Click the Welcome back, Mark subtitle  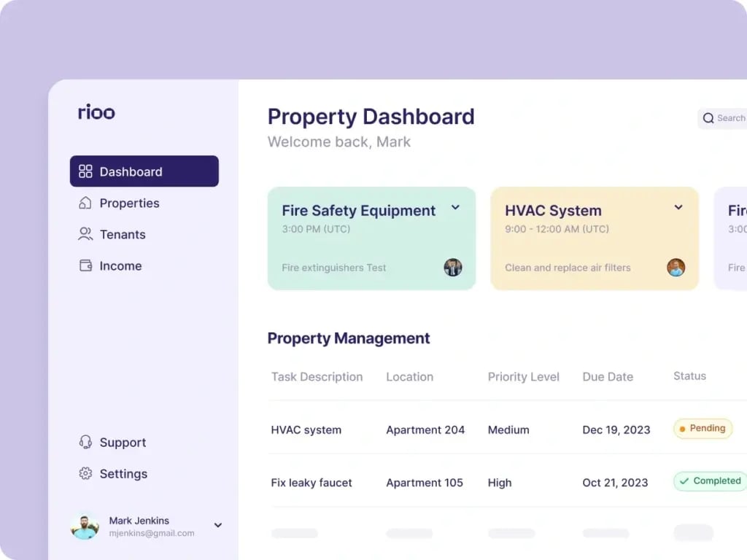[x=339, y=142]
